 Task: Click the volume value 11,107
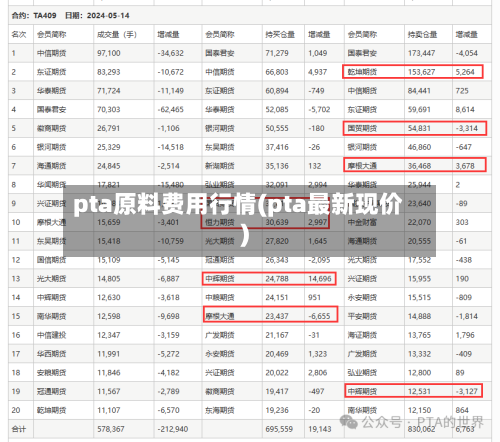(x=109, y=410)
